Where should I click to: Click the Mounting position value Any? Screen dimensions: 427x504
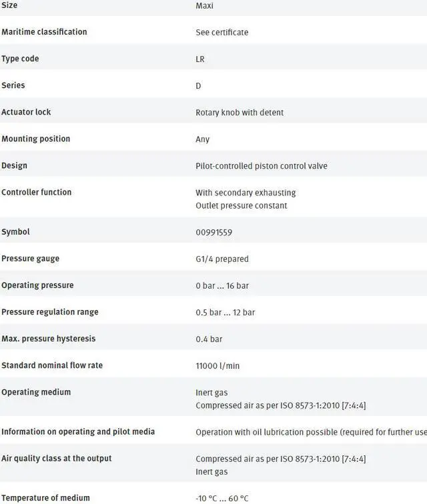(202, 139)
